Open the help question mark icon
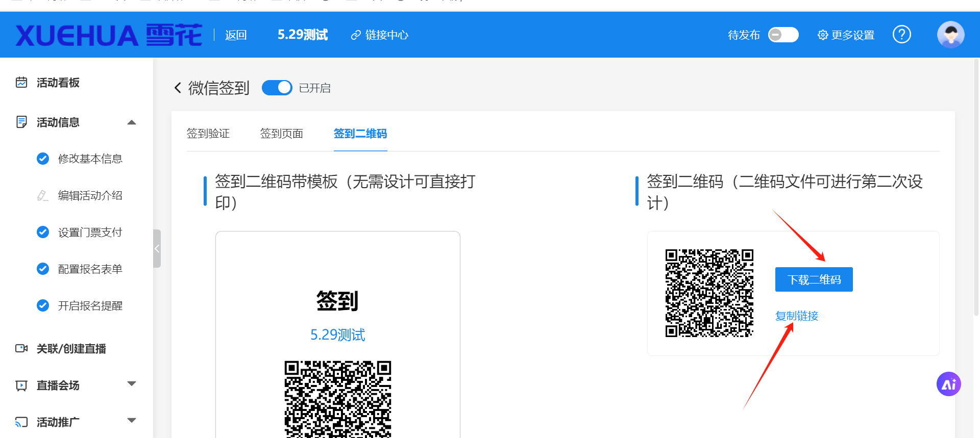The width and height of the screenshot is (980, 438). tap(901, 35)
